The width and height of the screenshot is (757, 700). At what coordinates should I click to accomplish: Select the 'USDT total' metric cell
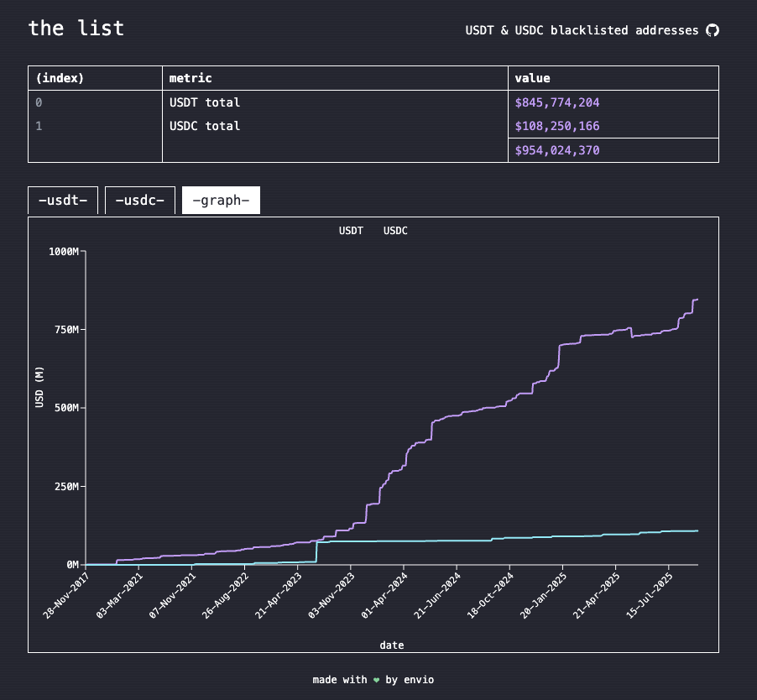pos(204,102)
